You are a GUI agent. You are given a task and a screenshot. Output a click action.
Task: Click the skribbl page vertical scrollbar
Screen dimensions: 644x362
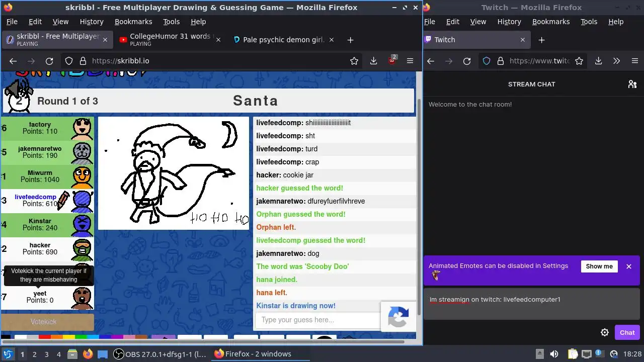[419, 206]
